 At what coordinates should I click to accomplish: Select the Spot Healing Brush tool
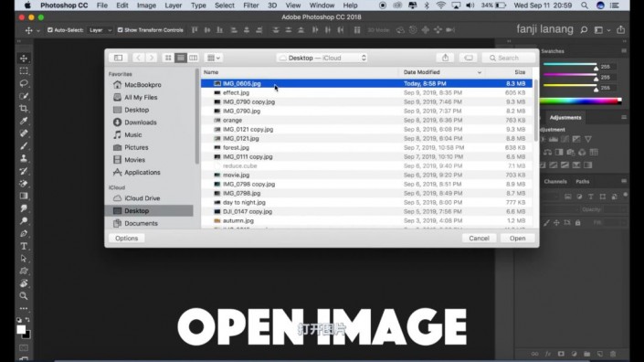click(x=24, y=133)
